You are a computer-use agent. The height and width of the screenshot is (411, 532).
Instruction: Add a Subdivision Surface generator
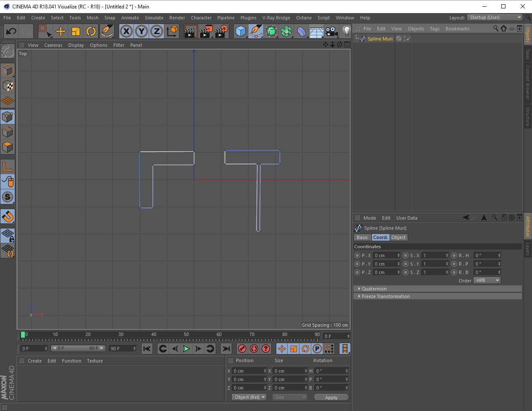click(x=271, y=31)
